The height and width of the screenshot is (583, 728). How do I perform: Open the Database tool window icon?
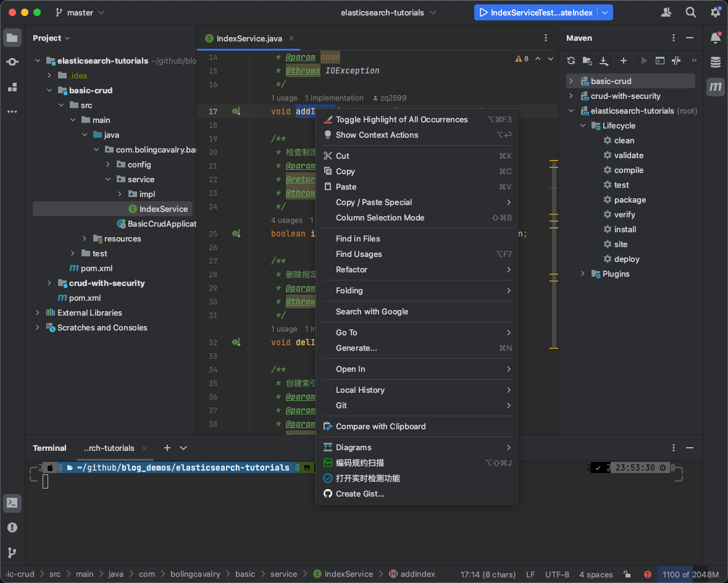coord(716,62)
